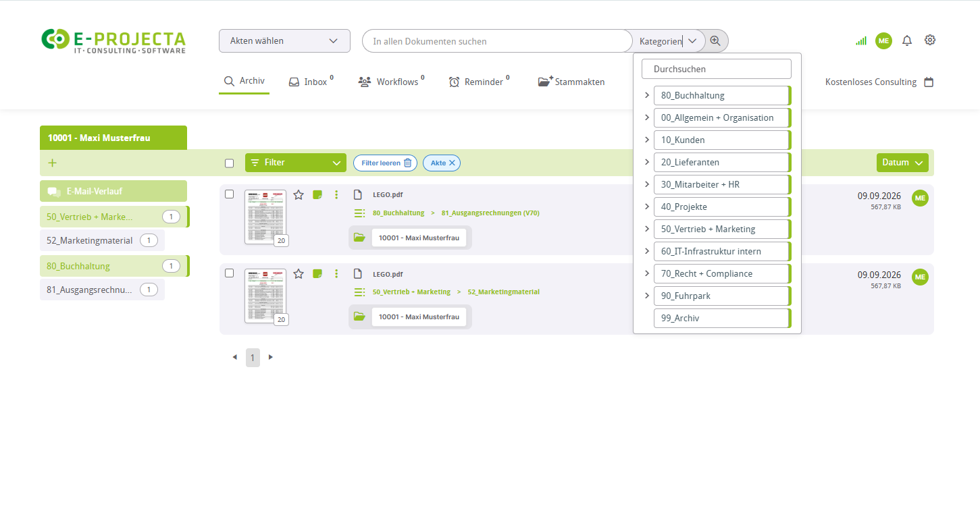Open the notifications bell icon
The image size is (980, 517).
(907, 40)
